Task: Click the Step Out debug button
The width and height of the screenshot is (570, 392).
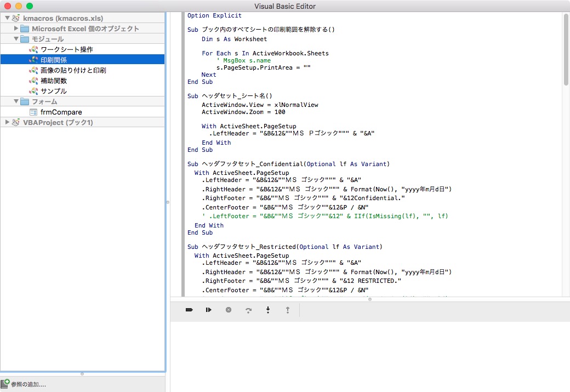Action: 288,310
